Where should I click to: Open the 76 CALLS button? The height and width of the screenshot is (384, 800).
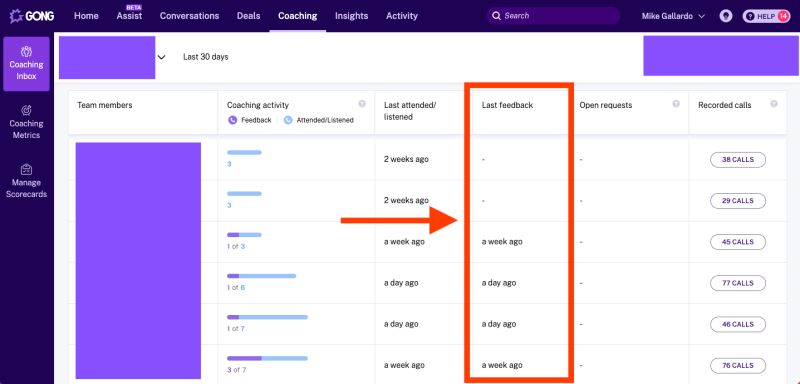point(738,366)
